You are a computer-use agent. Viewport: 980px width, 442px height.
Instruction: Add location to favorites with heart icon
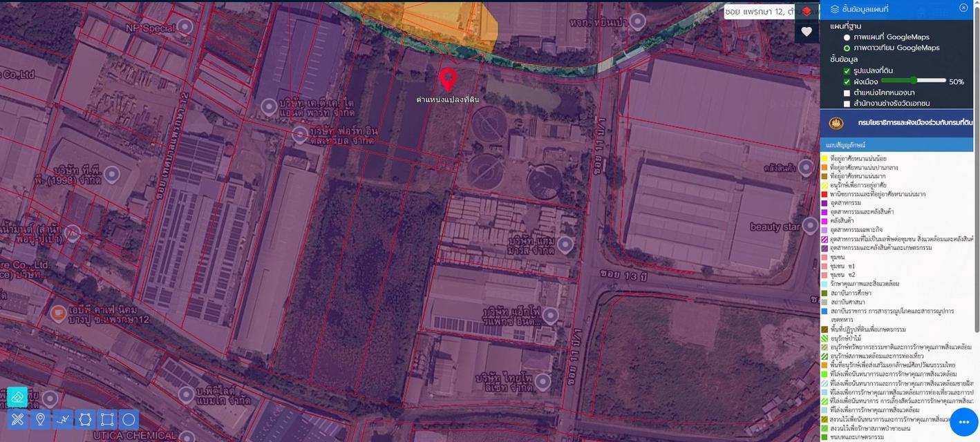[x=807, y=32]
